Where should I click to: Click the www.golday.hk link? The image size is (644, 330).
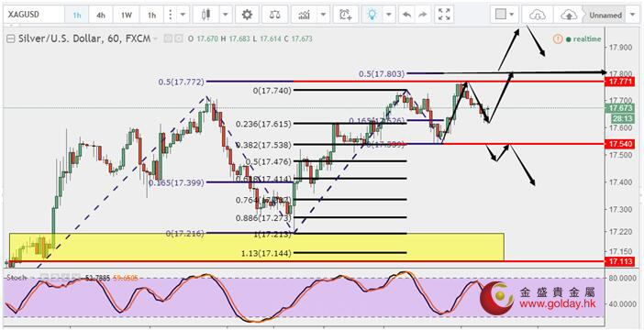pyautogui.click(x=557, y=304)
